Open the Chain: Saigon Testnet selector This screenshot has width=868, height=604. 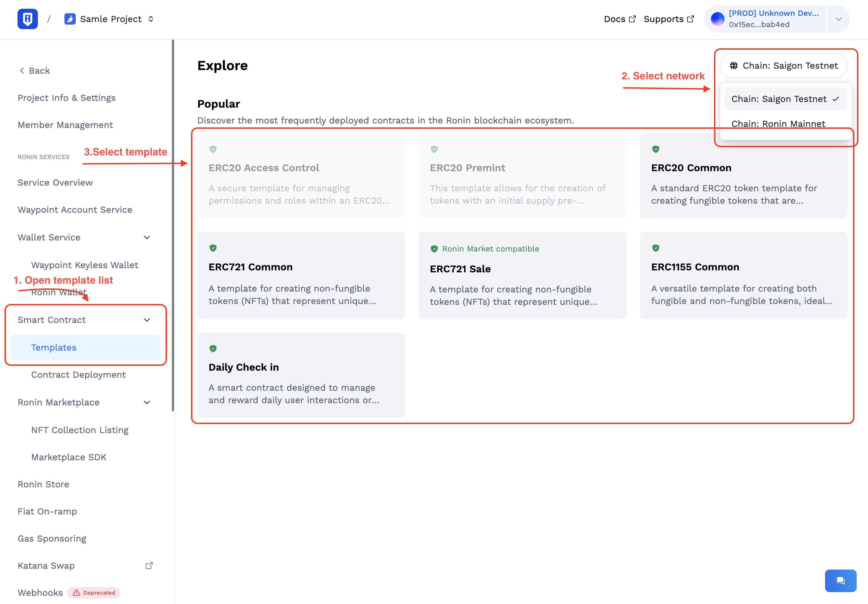coord(783,66)
